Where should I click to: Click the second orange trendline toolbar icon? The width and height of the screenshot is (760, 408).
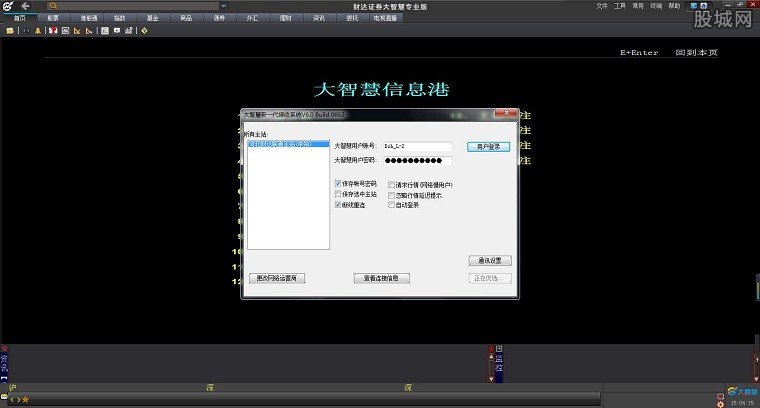click(x=89, y=31)
